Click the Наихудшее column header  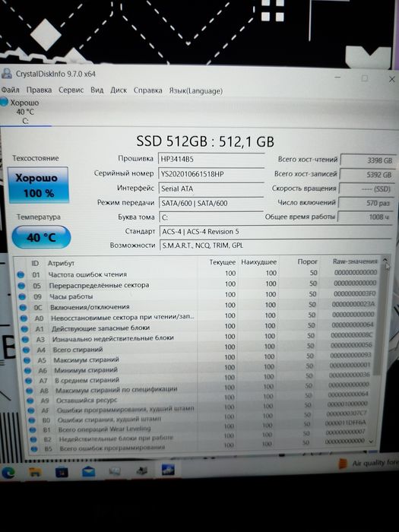coord(259,262)
